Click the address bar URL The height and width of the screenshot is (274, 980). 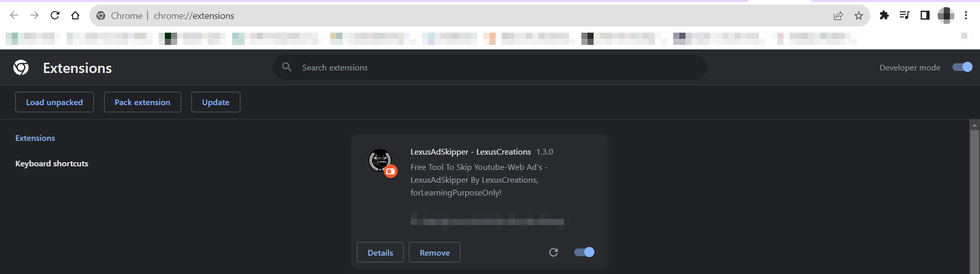[194, 16]
